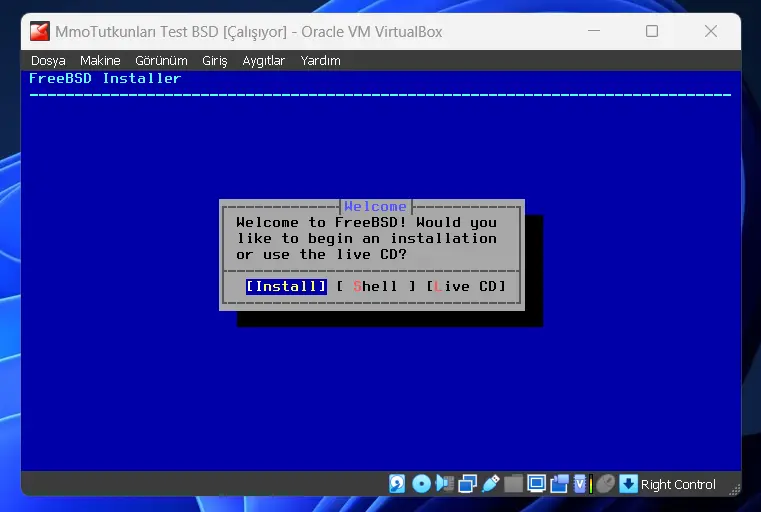Choose the Shell option in Welcome dialog
The height and width of the screenshot is (512, 761).
[376, 286]
